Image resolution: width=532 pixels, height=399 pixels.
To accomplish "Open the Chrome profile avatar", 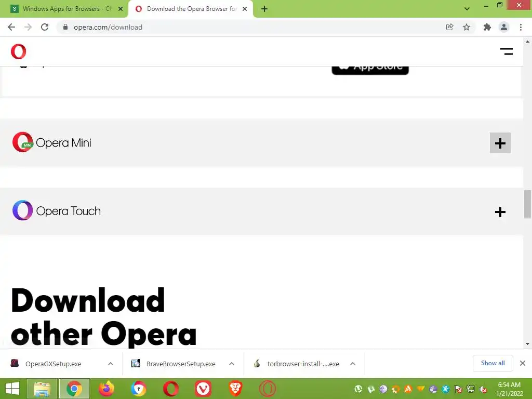I will (x=504, y=27).
